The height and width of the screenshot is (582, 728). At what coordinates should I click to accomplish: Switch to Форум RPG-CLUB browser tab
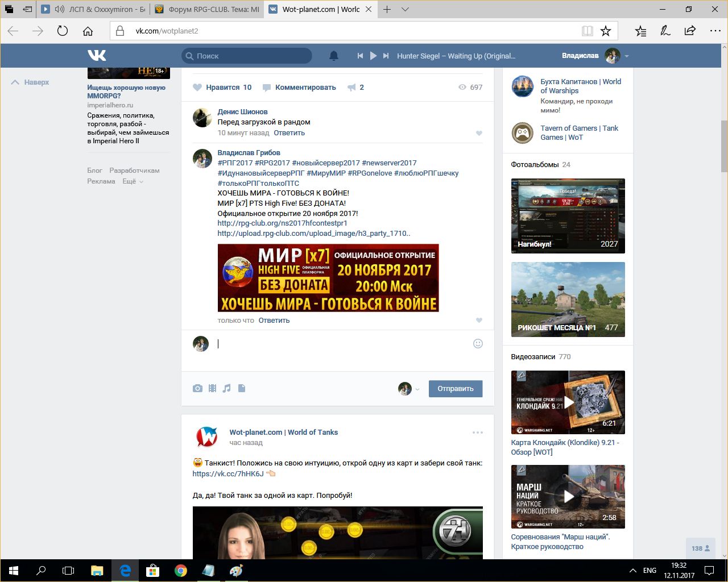click(x=208, y=9)
